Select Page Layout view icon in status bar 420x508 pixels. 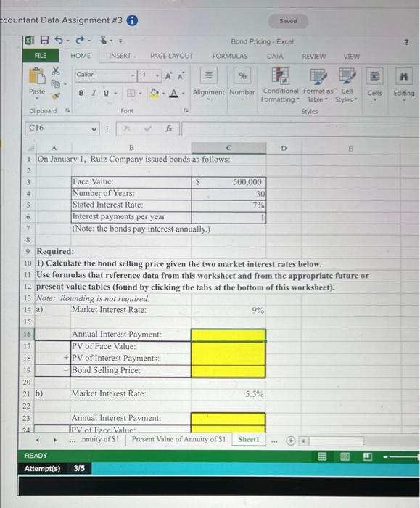coord(345,456)
